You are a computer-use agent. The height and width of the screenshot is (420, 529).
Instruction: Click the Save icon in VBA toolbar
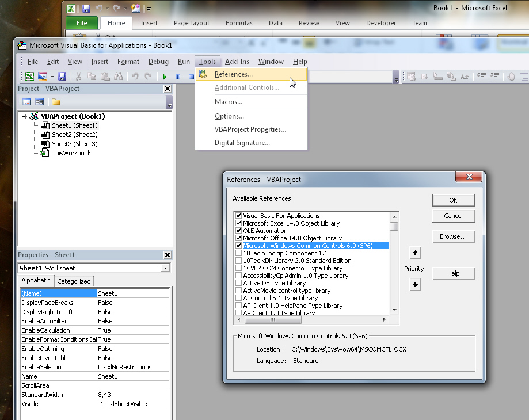pos(62,77)
